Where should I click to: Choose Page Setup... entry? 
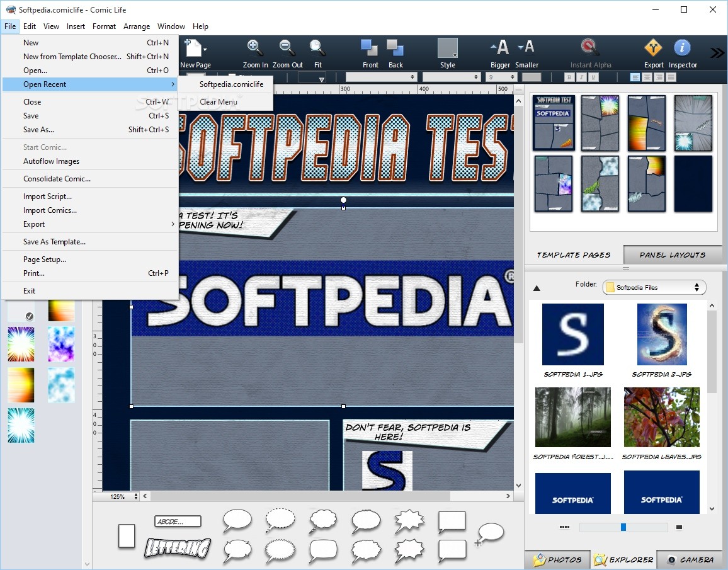pyautogui.click(x=90, y=259)
